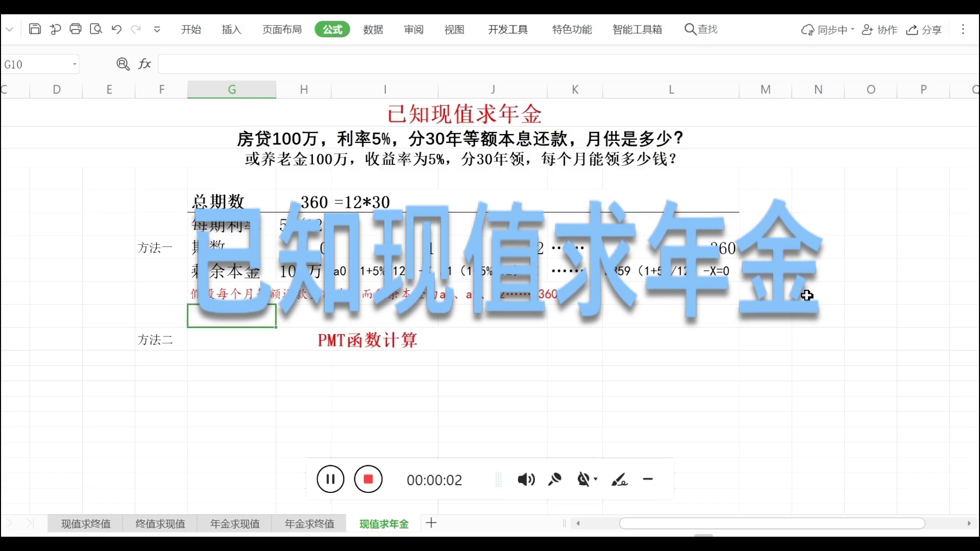This screenshot has height=551, width=980.
Task: Expand the Name Box dropdown arrow
Action: pyautogui.click(x=75, y=64)
